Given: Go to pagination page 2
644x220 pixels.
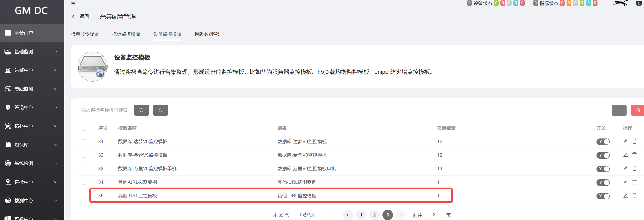Looking at the screenshot, I should (x=374, y=215).
